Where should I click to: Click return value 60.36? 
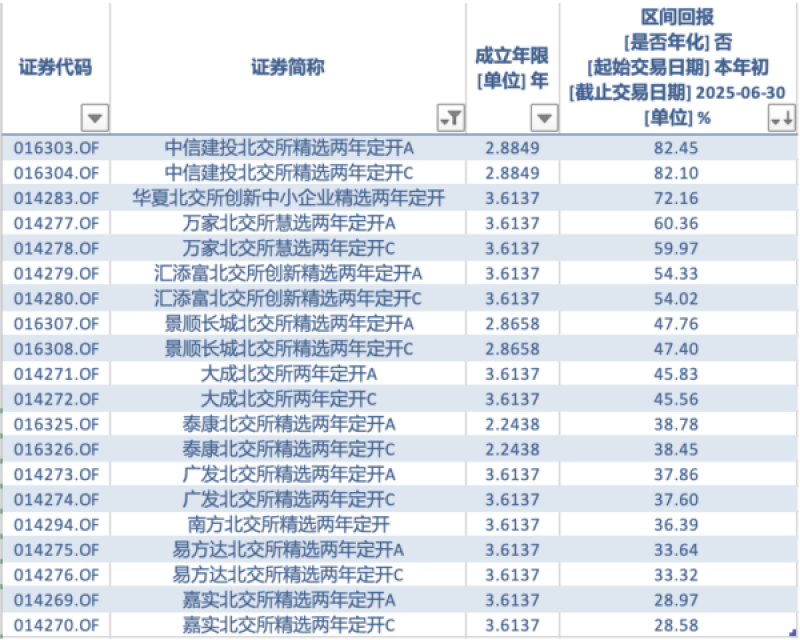coord(676,223)
